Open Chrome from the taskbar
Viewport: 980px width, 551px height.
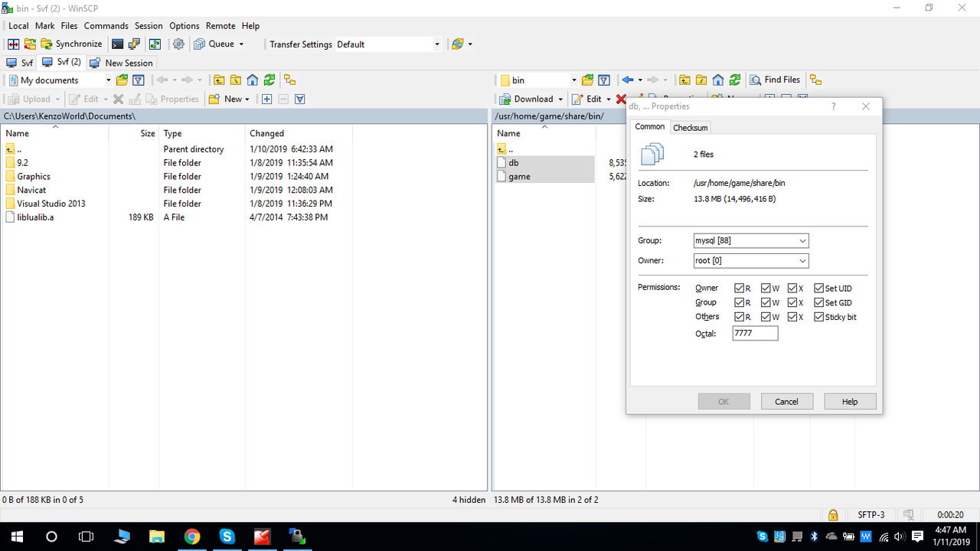tap(191, 536)
